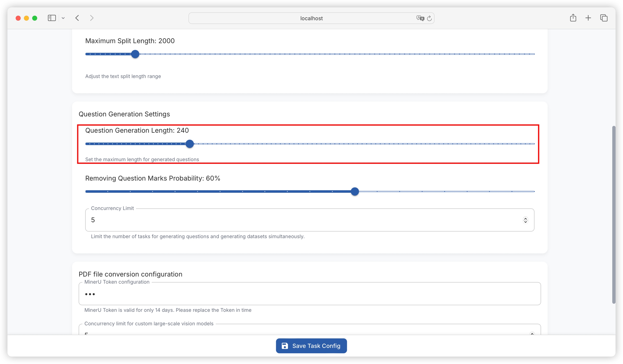Click the Removing Question Marks Probability thumb
Viewport: 623px width, 364px height.
pyautogui.click(x=355, y=191)
